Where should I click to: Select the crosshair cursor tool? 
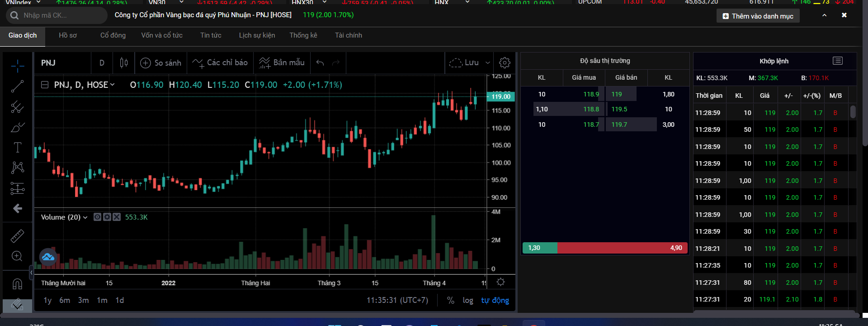click(x=18, y=66)
